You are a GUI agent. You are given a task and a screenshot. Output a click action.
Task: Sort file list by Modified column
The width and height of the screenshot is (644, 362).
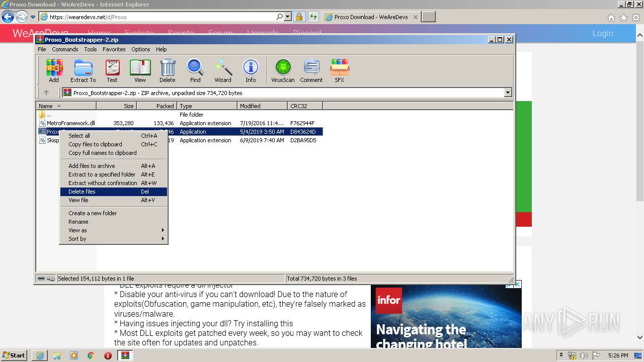262,106
